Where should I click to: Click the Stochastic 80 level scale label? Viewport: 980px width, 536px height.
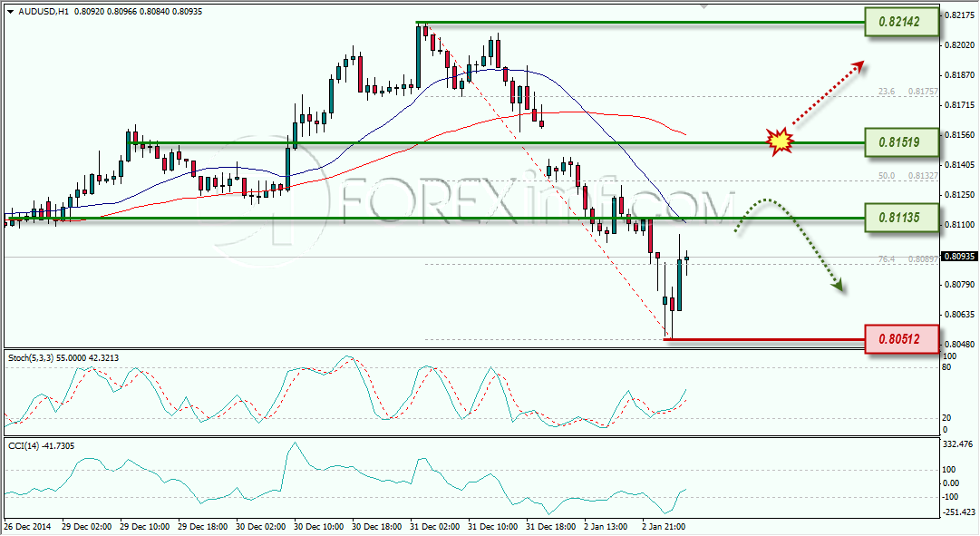tap(946, 367)
